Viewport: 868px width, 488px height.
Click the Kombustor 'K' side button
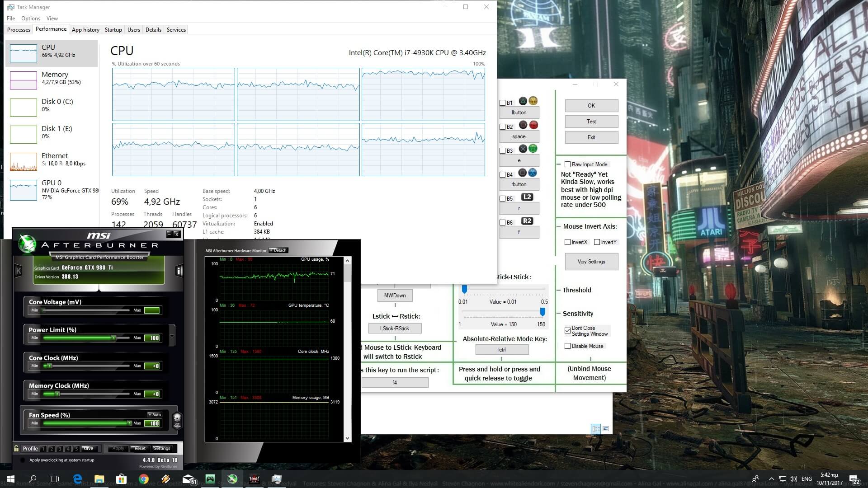(x=19, y=271)
